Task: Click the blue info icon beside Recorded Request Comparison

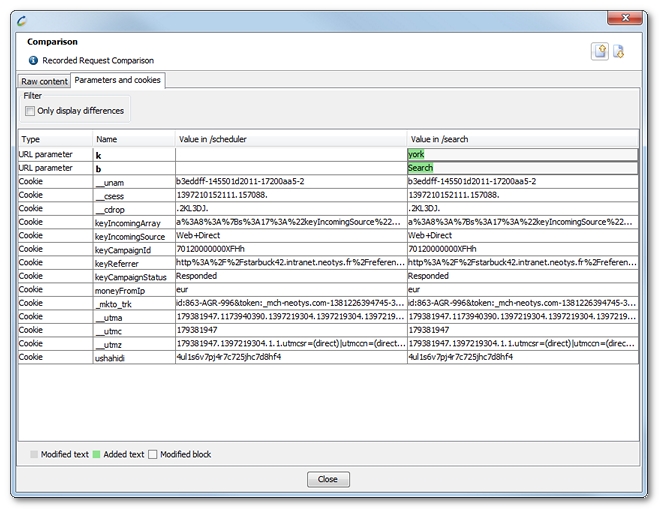Action: click(33, 60)
